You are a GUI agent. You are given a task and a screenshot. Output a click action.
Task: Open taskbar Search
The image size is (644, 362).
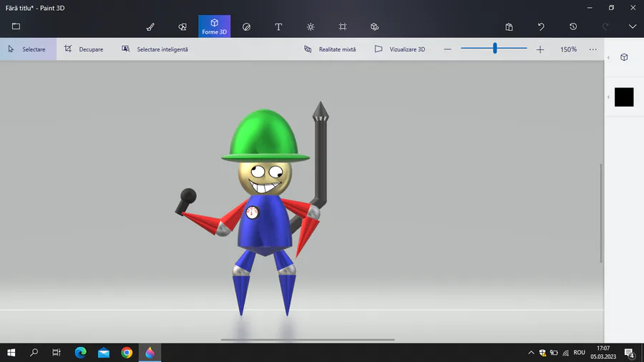click(34, 353)
